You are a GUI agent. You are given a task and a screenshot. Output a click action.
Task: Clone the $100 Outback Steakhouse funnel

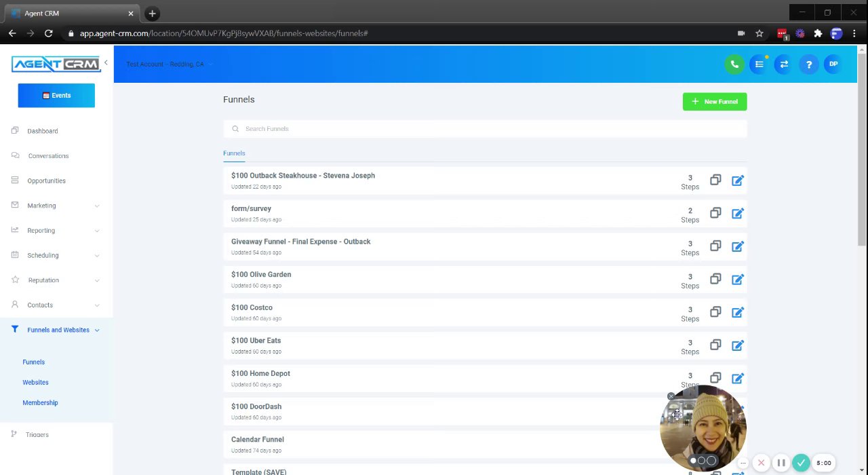pyautogui.click(x=715, y=180)
